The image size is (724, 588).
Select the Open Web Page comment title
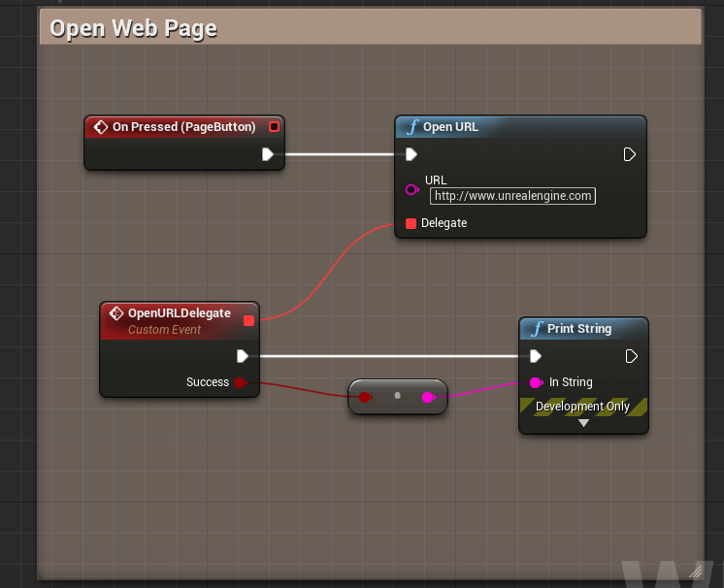pos(133,28)
